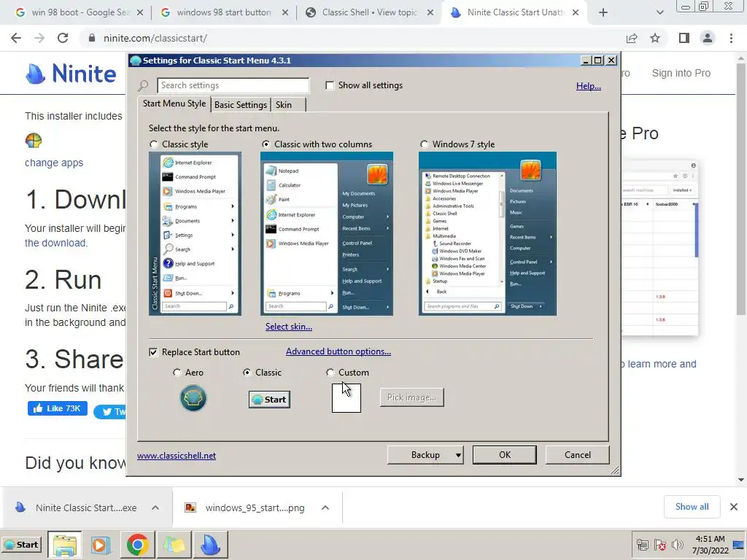The image size is (747, 560).
Task: Click into the Search settings field
Action: (x=233, y=85)
